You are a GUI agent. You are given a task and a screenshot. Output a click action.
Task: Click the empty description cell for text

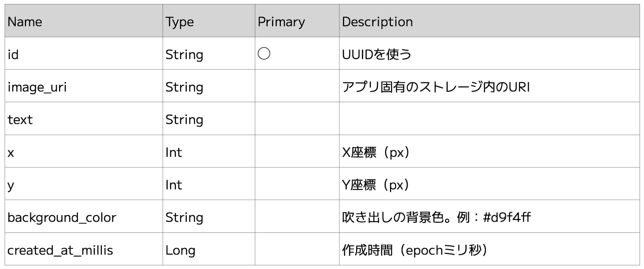click(x=489, y=119)
